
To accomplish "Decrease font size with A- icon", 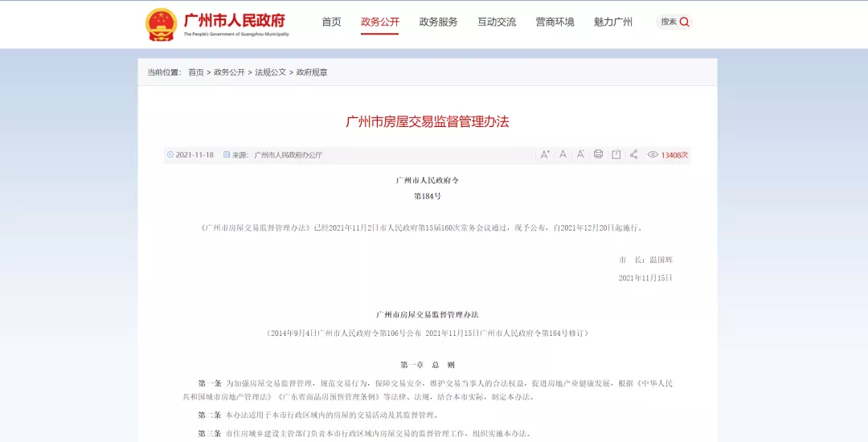I will [x=580, y=154].
